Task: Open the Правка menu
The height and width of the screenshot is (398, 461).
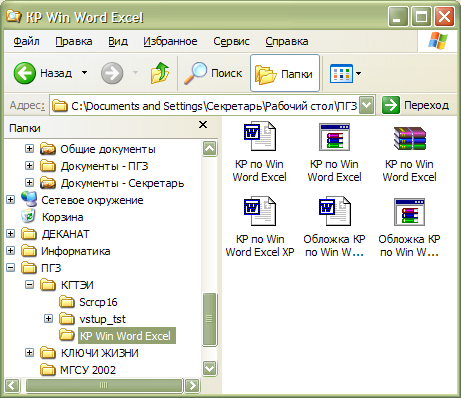Action: [74, 41]
